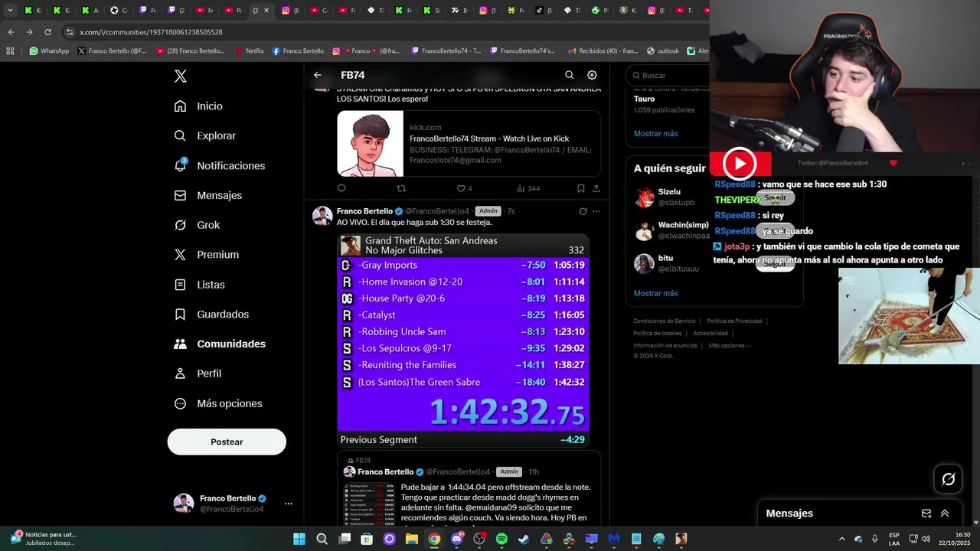Repost the kick.com stream post
The height and width of the screenshot is (551, 980).
[x=401, y=188]
